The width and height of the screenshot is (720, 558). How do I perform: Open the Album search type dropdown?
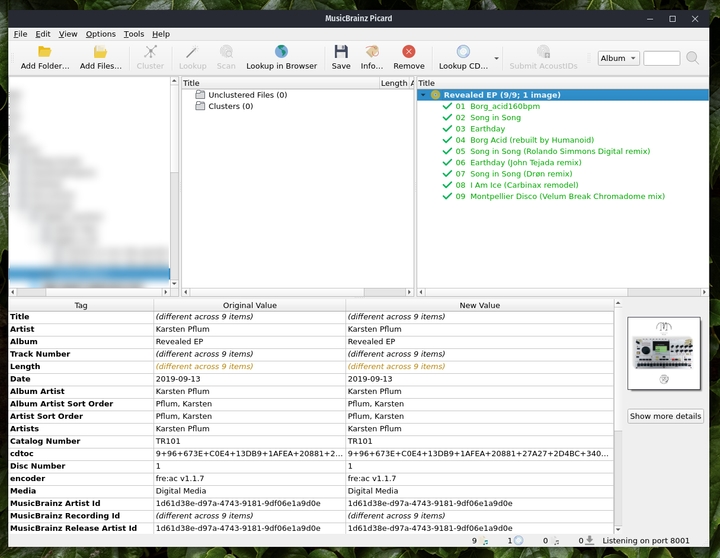[619, 58]
